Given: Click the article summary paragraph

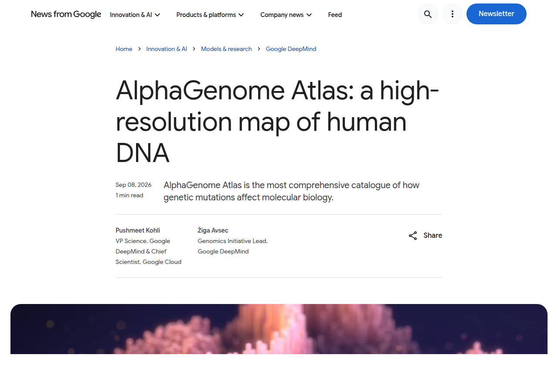Looking at the screenshot, I should coord(291,191).
